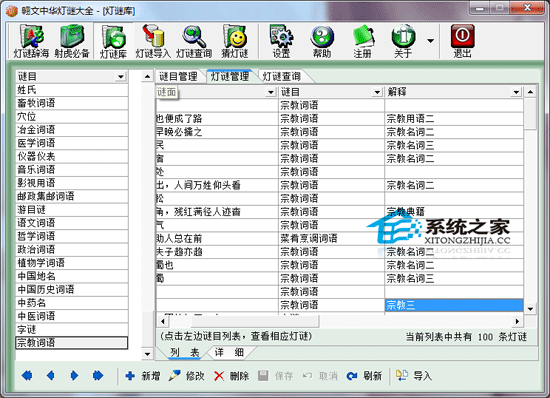Switch to the 灯谜管理 tab
The width and height of the screenshot is (550, 398).
(x=230, y=76)
